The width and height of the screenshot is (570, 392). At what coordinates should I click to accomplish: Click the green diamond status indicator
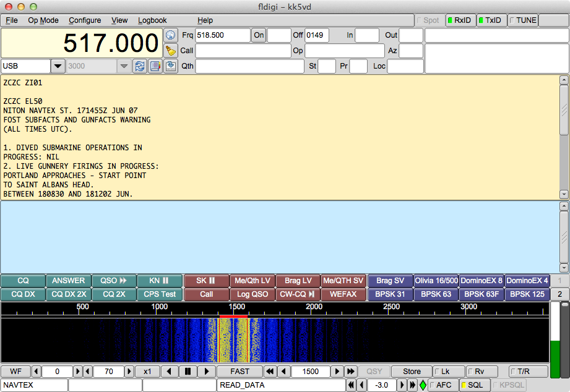[423, 385]
